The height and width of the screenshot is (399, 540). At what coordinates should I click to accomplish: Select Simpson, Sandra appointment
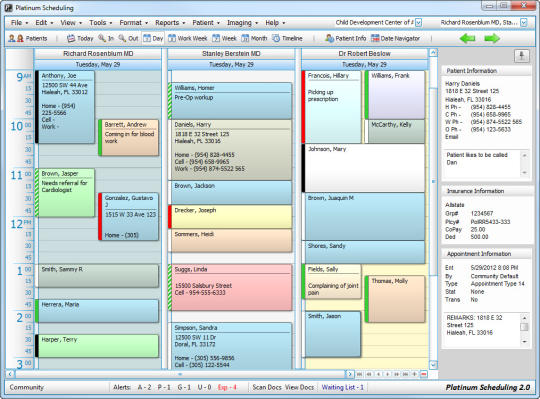(230, 346)
